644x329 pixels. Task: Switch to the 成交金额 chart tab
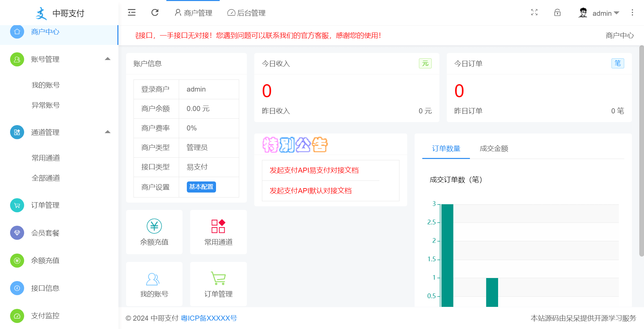tap(494, 149)
